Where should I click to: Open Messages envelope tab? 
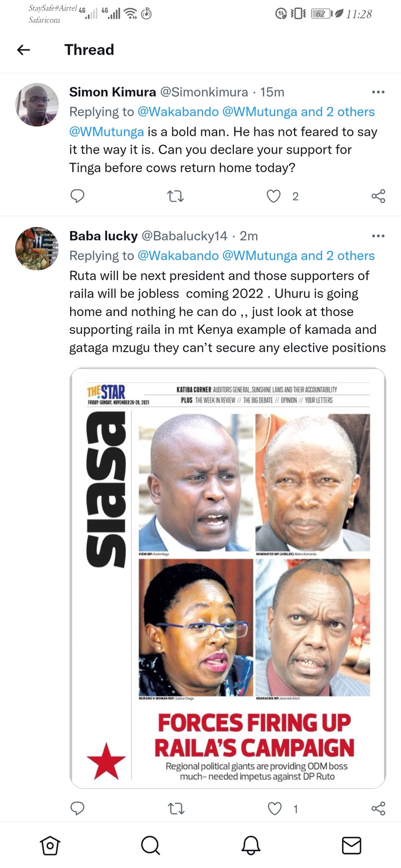[x=351, y=845]
